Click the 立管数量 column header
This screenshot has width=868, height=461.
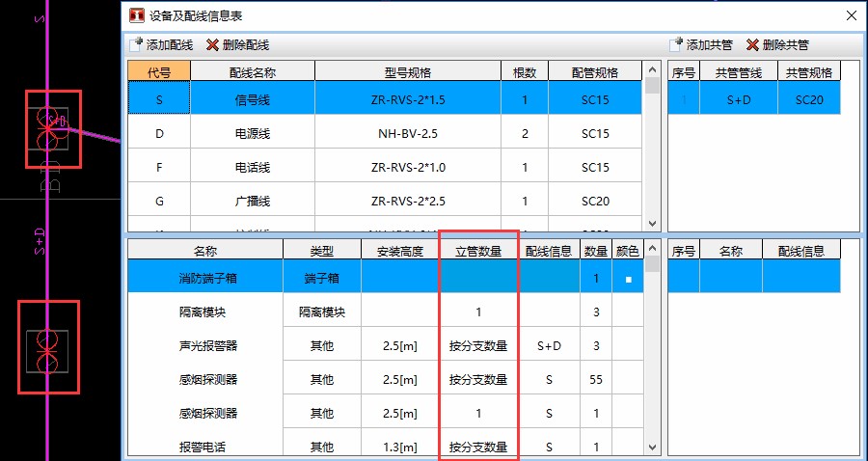478,251
